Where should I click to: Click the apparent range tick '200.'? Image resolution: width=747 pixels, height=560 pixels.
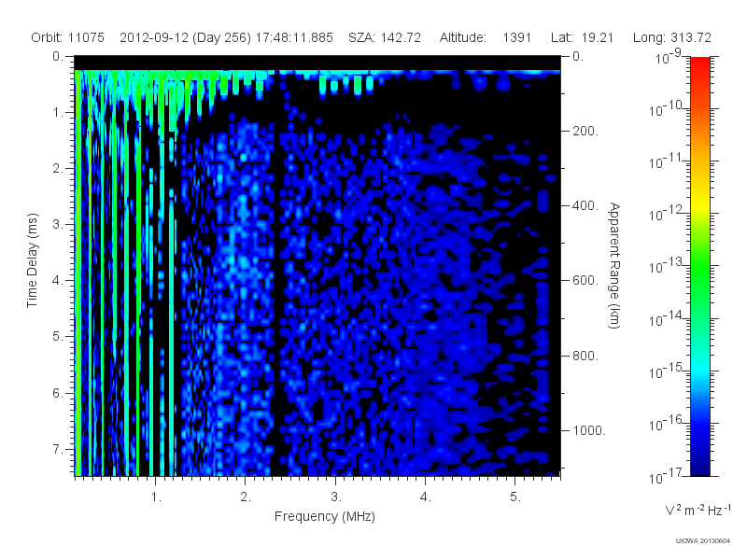pyautogui.click(x=585, y=131)
